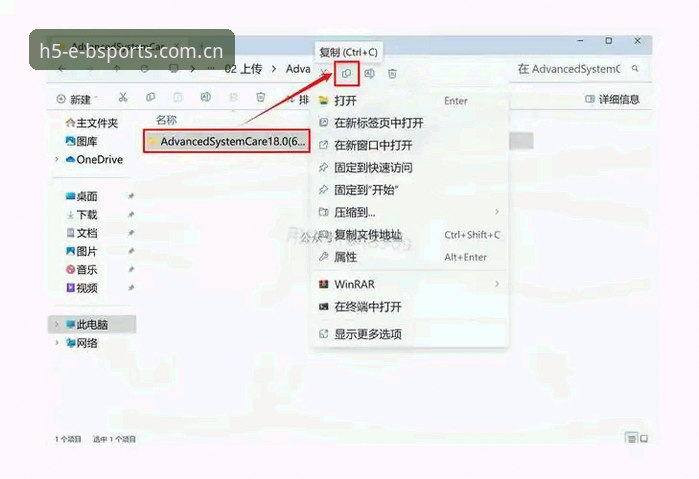This screenshot has height=479, width=699.
Task: Open OneDrive in the sidebar
Action: click(94, 159)
